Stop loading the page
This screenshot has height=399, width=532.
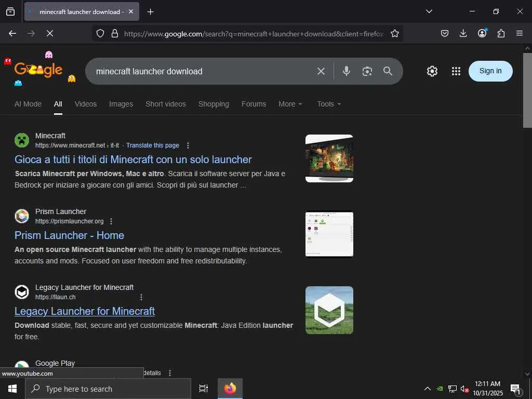click(x=49, y=33)
